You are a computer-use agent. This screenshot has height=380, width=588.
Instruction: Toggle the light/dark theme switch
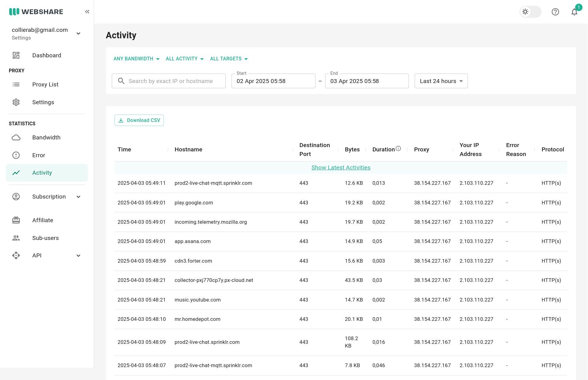point(530,12)
